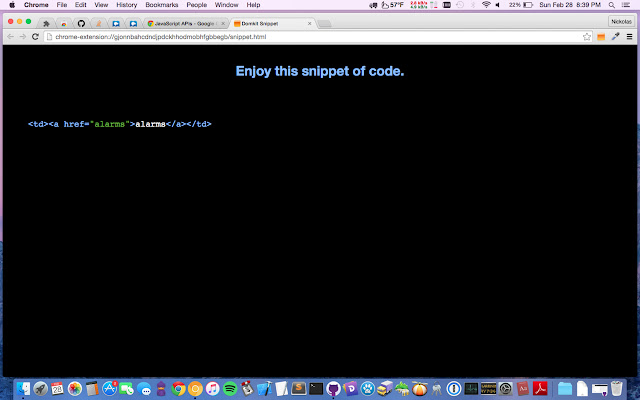Open the Chrome hamburger menu
This screenshot has width=640, height=400.
pyautogui.click(x=629, y=37)
